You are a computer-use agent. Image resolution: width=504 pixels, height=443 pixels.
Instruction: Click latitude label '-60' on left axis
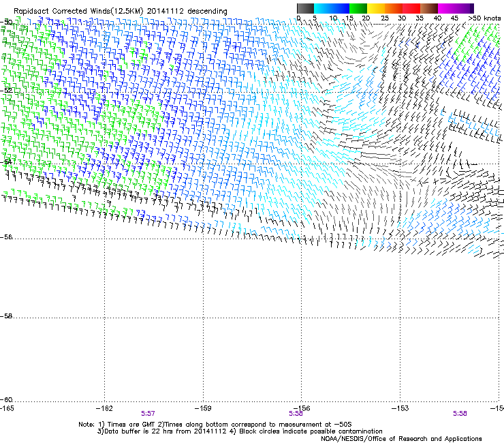[6, 399]
